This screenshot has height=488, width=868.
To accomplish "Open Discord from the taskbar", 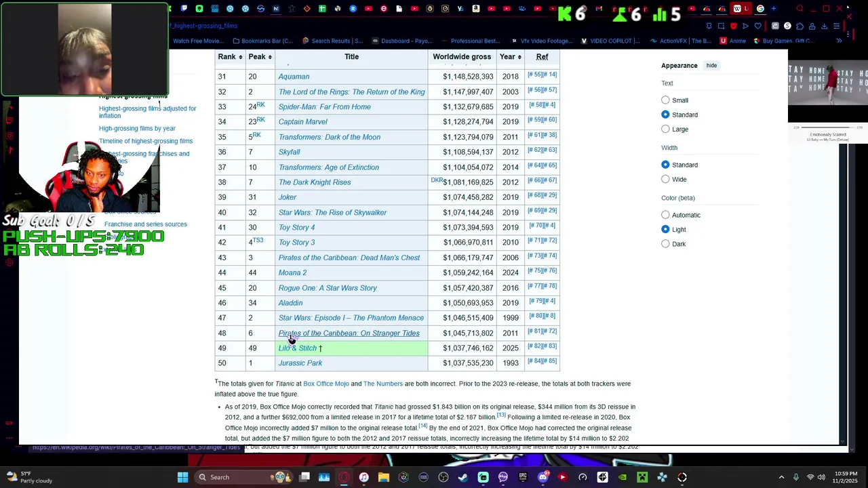I will coord(543,477).
